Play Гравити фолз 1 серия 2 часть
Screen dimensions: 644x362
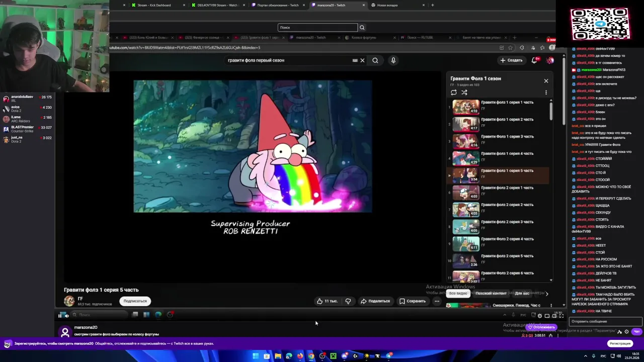(x=498, y=124)
